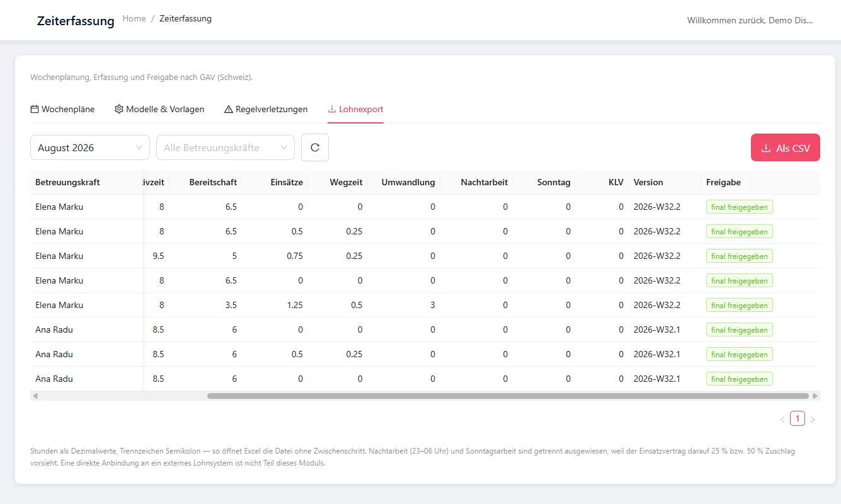Go to previous page with the left chevron
This screenshot has height=504, width=841.
point(782,419)
